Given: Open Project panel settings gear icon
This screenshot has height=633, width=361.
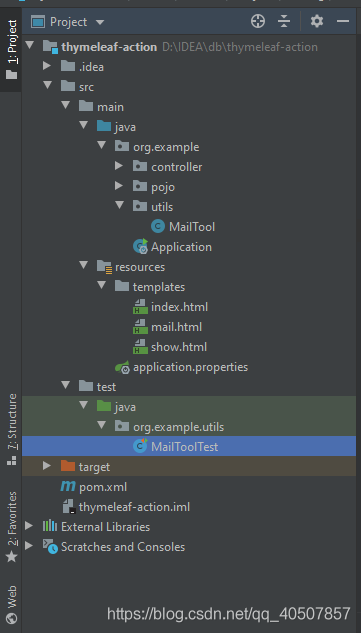Looking at the screenshot, I should point(317,21).
